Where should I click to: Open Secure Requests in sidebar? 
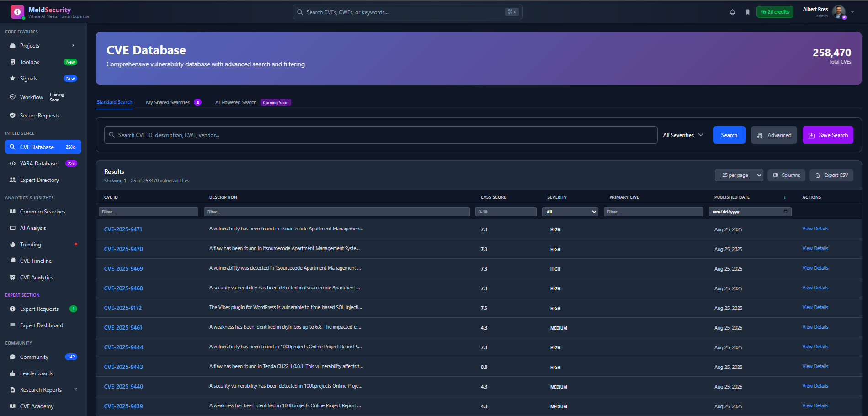pyautogui.click(x=43, y=116)
